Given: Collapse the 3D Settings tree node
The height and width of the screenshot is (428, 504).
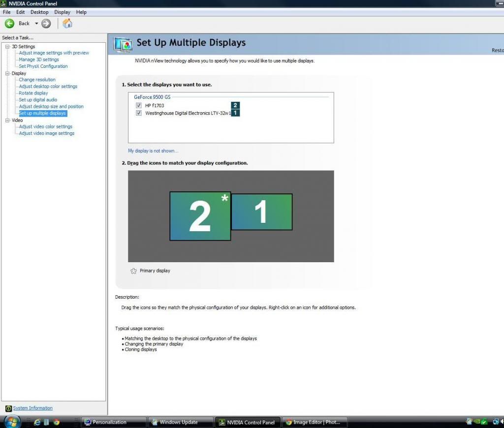Looking at the screenshot, I should pyautogui.click(x=7, y=47).
